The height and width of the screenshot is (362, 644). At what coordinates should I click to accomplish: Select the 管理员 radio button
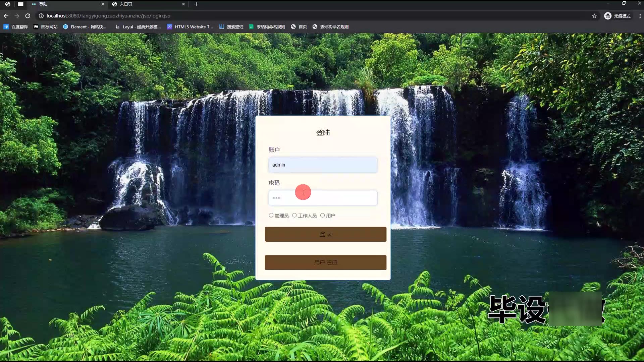271,215
